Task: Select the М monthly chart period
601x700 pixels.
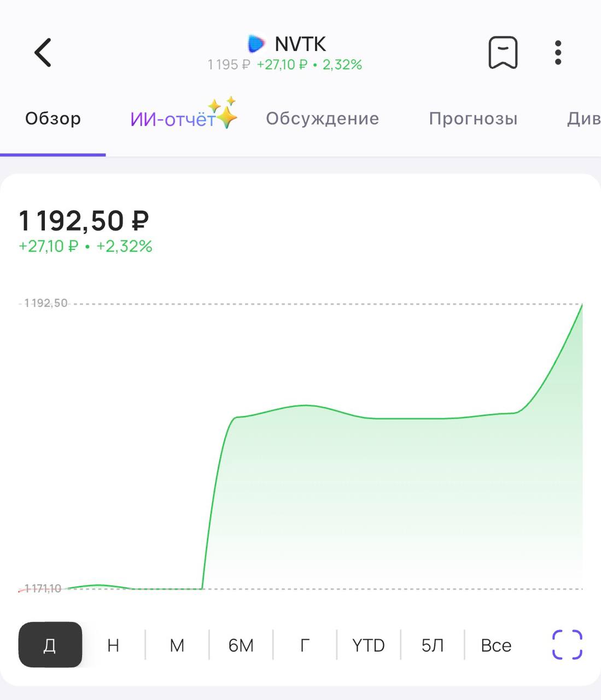Action: click(177, 645)
